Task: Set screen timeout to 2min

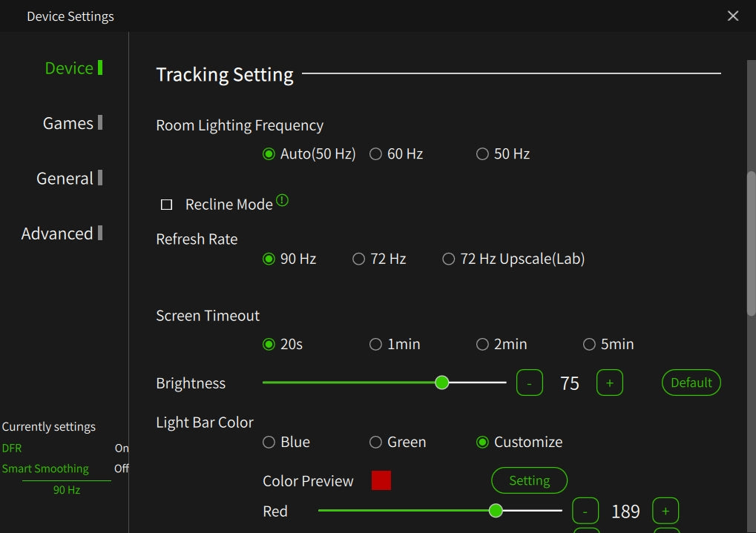Action: pos(483,345)
